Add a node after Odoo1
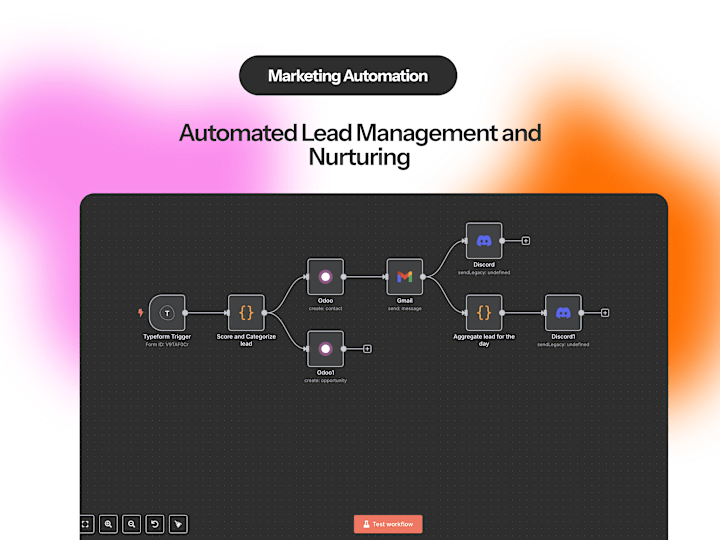The width and height of the screenshot is (720, 540). tap(367, 349)
